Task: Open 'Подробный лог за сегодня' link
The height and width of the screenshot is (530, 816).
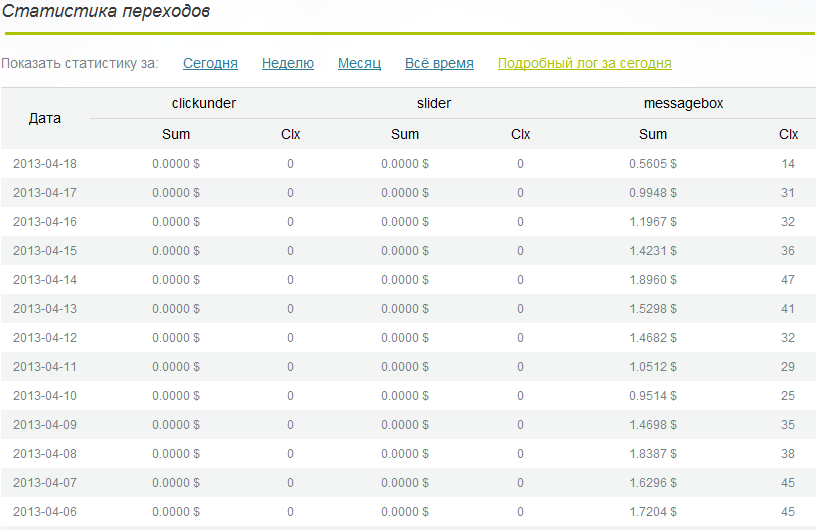Action: tap(584, 63)
